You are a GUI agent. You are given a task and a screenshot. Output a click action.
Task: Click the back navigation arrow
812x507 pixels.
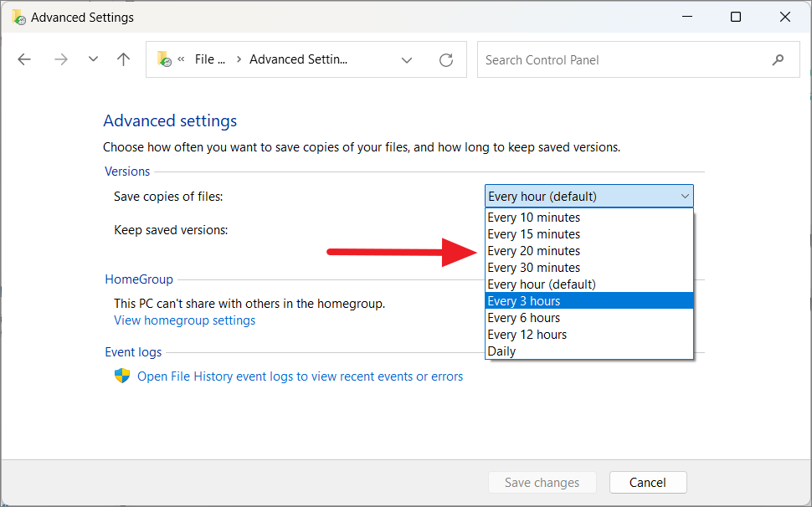coord(24,59)
